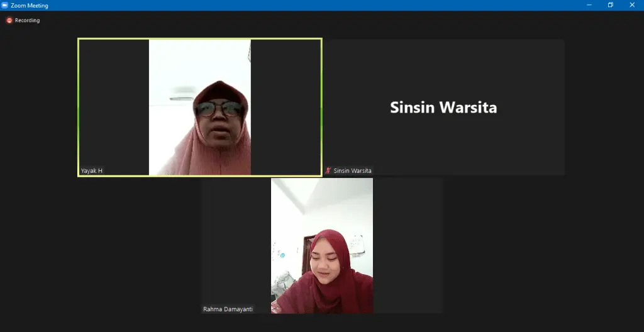Click Sinsin Warsita's muted microphone icon

coord(328,170)
